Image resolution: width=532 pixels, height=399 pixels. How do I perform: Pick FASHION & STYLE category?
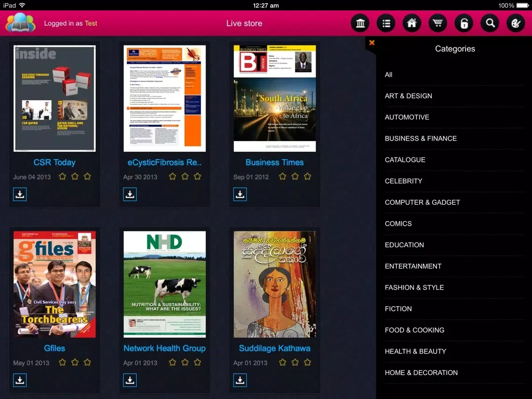point(455,288)
